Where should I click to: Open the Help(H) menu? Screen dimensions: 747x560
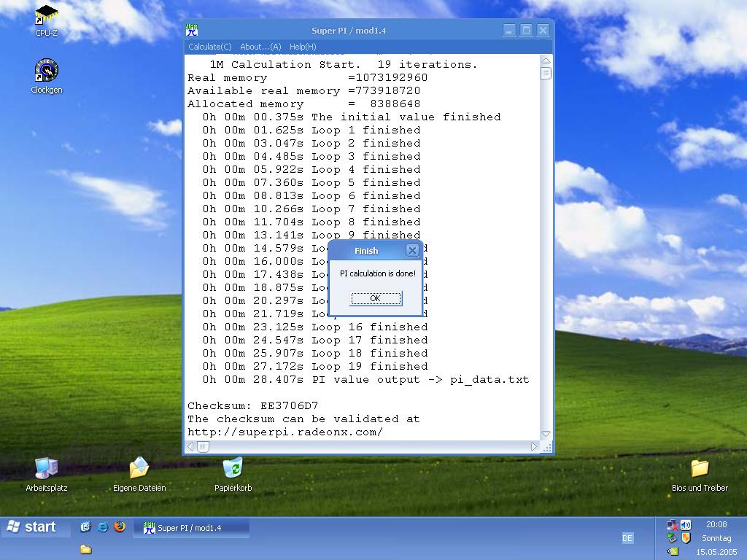click(x=303, y=47)
